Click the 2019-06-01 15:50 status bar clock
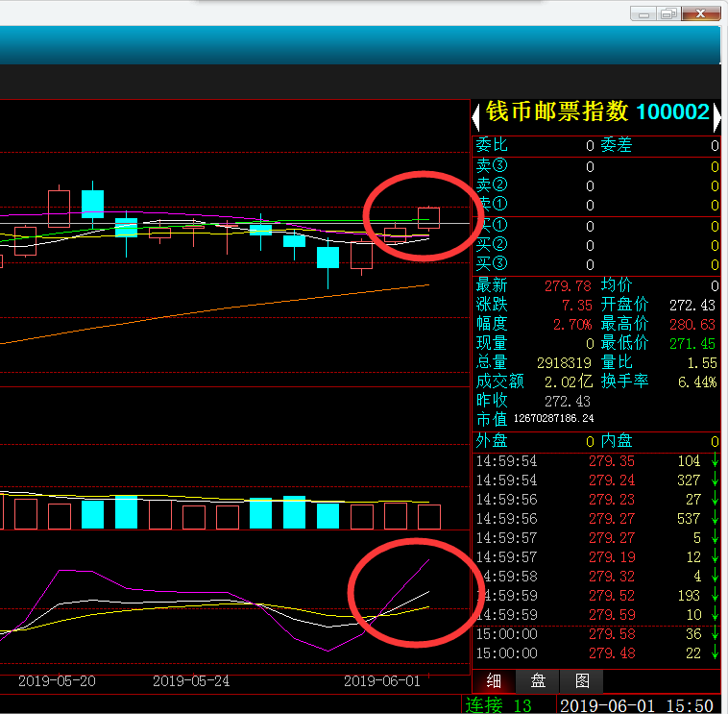728x714 pixels. tap(636, 705)
